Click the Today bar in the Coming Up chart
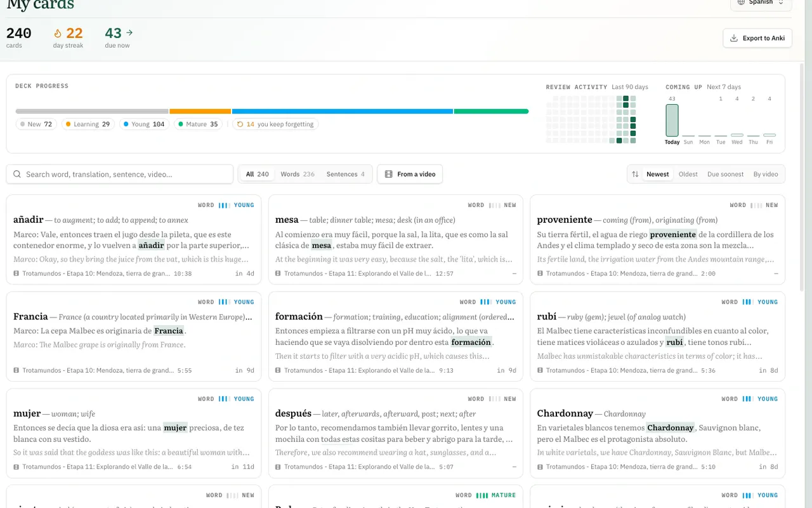 (x=672, y=121)
